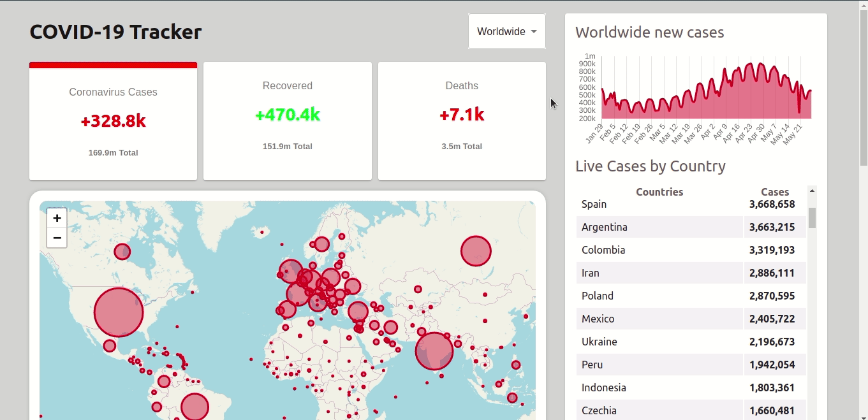Screen dimensions: 868x420
Task: Click the circle marker over Brazil
Action: 195,407
